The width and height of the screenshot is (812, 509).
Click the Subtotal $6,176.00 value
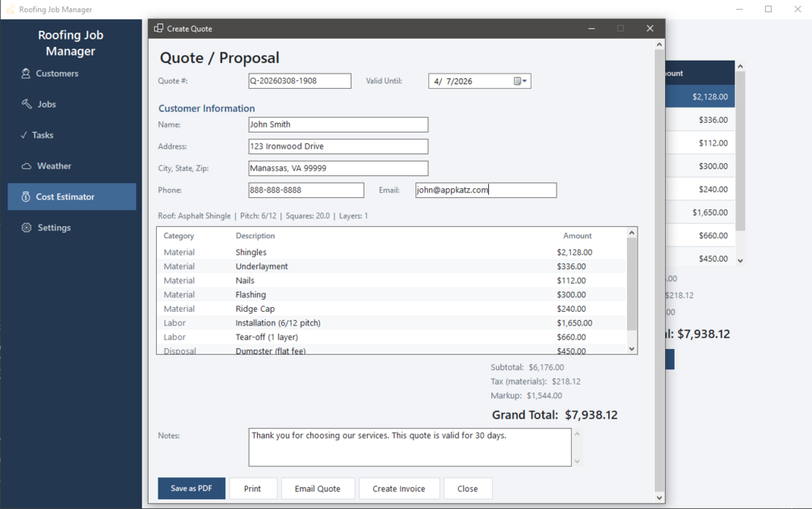[546, 367]
